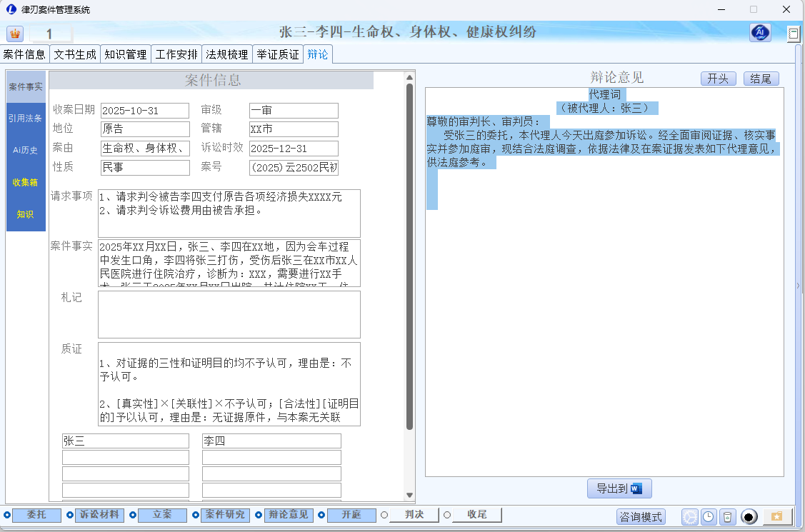
Task: Open the 举证质证 tab
Action: (x=278, y=54)
